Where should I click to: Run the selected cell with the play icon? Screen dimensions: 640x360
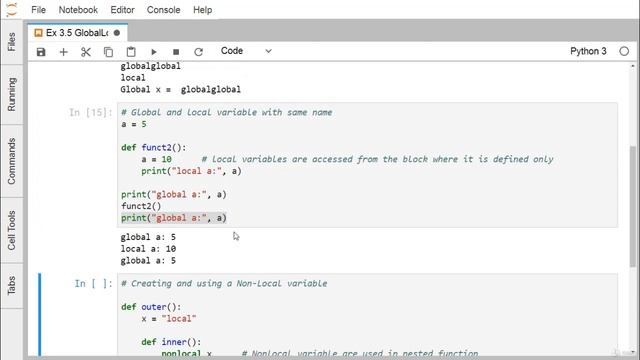click(154, 52)
